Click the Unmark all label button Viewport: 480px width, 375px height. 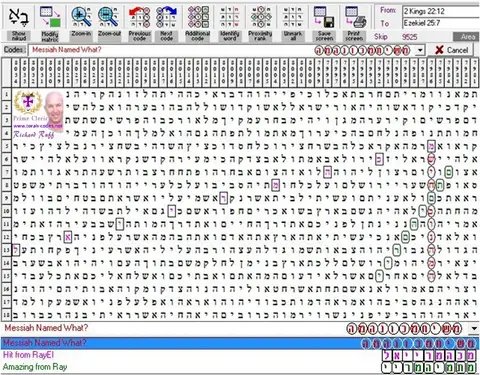click(x=292, y=36)
